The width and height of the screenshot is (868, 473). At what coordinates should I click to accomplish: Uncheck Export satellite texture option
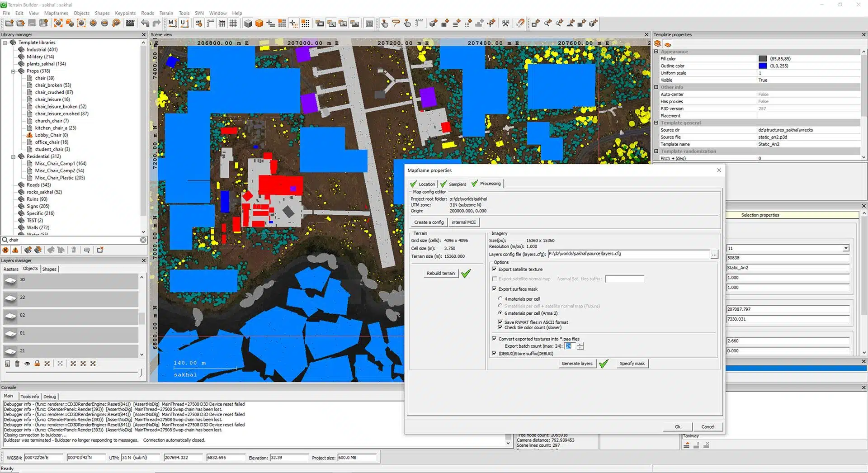tap(494, 269)
